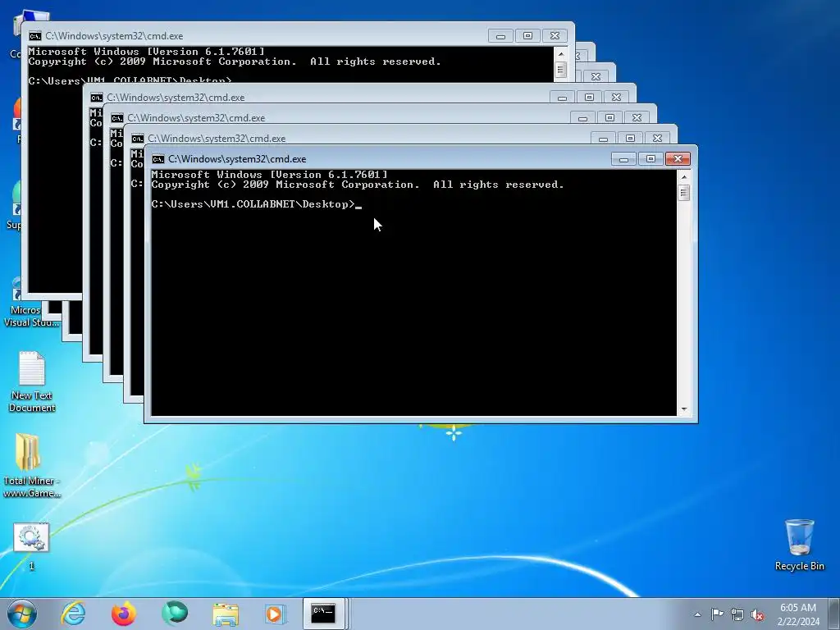Open the clock showing 6:05 AM
Screen dimensions: 840x630
(x=797, y=614)
